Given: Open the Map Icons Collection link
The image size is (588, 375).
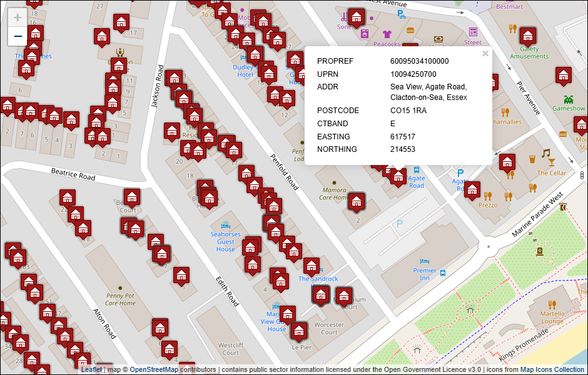Looking at the screenshot, I should click(552, 369).
